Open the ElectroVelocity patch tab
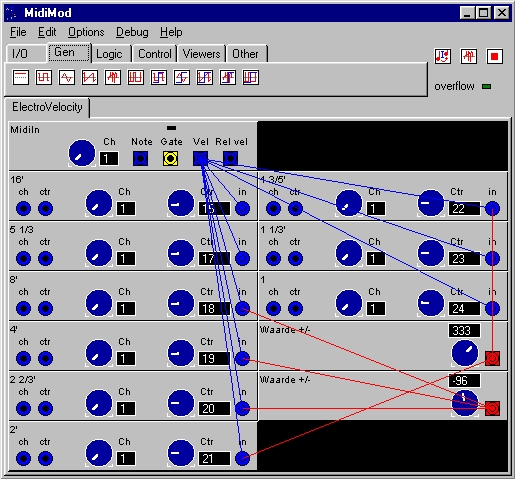The height and width of the screenshot is (479, 515). tap(47, 107)
